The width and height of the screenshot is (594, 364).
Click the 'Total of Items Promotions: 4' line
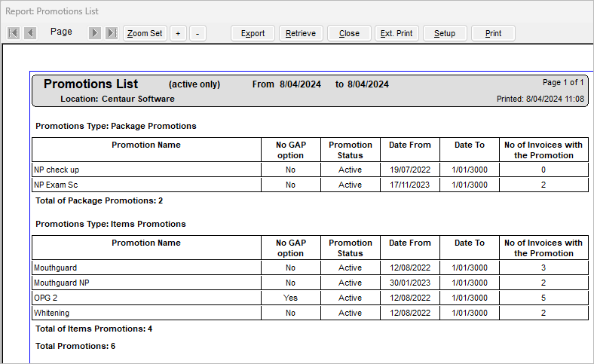pos(94,329)
